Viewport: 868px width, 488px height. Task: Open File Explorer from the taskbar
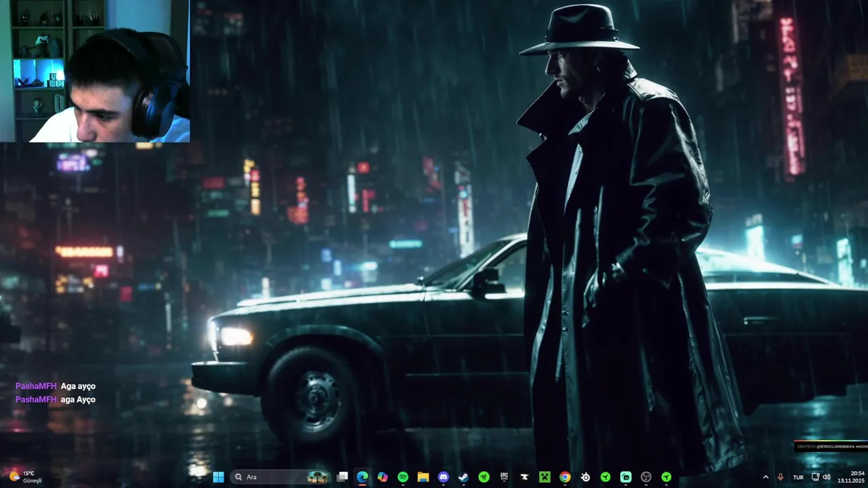(423, 477)
